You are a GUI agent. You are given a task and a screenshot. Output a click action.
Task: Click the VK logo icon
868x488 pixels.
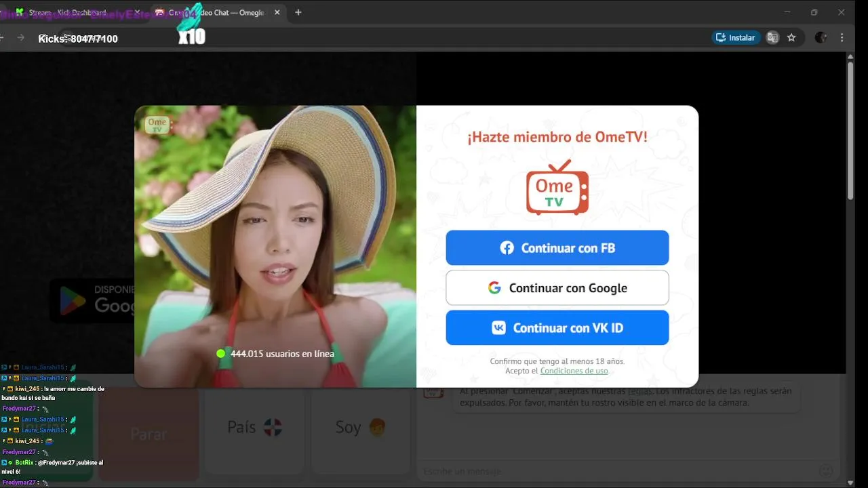pos(498,328)
